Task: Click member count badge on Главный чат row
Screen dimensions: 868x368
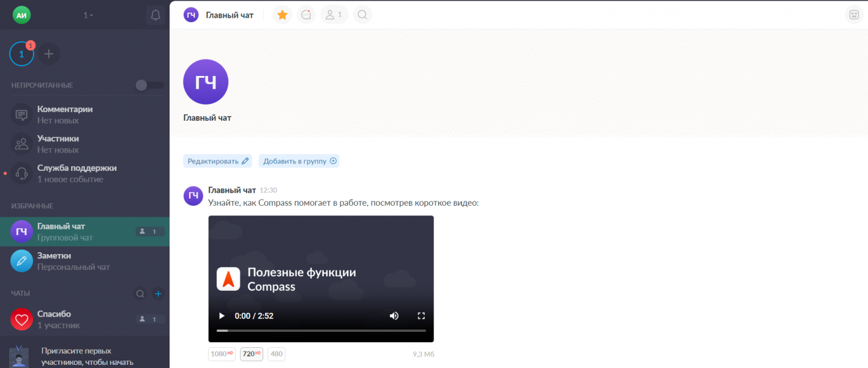Action: (x=149, y=231)
